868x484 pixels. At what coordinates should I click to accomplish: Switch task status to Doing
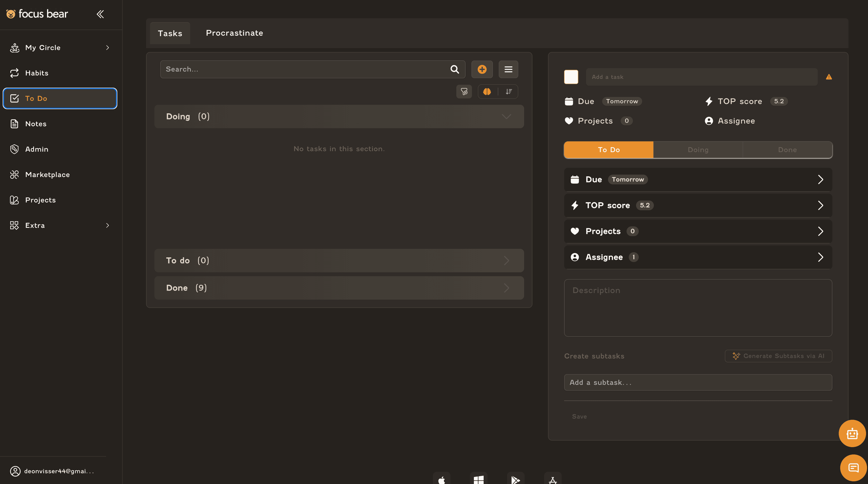698,149
